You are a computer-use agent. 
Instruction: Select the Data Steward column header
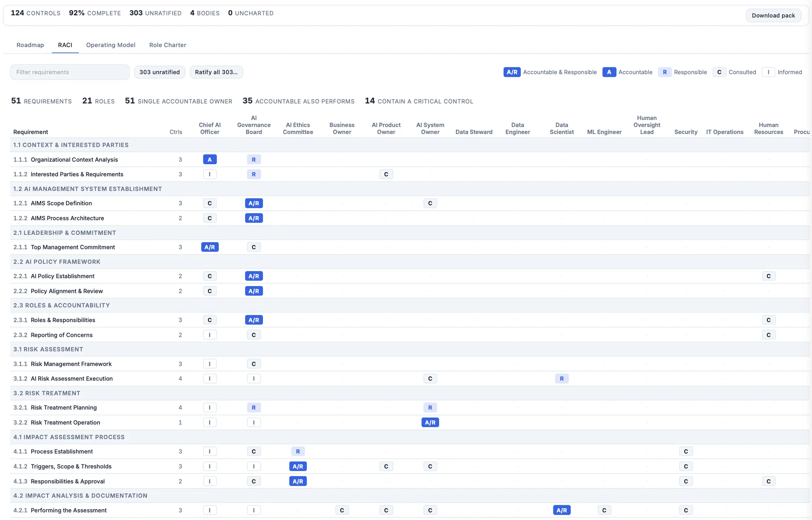tap(474, 132)
